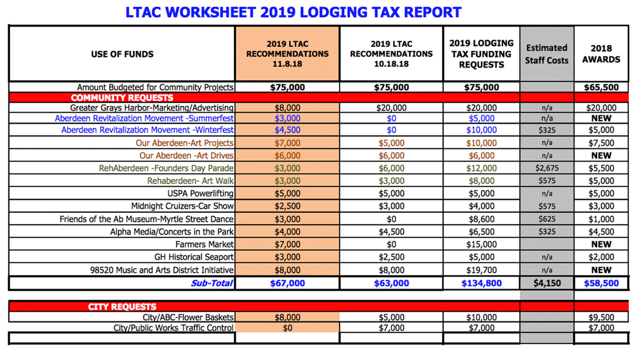Click the $2,675 staff cost cell
Image resolution: width=644 pixels, height=354 pixels.
point(547,168)
